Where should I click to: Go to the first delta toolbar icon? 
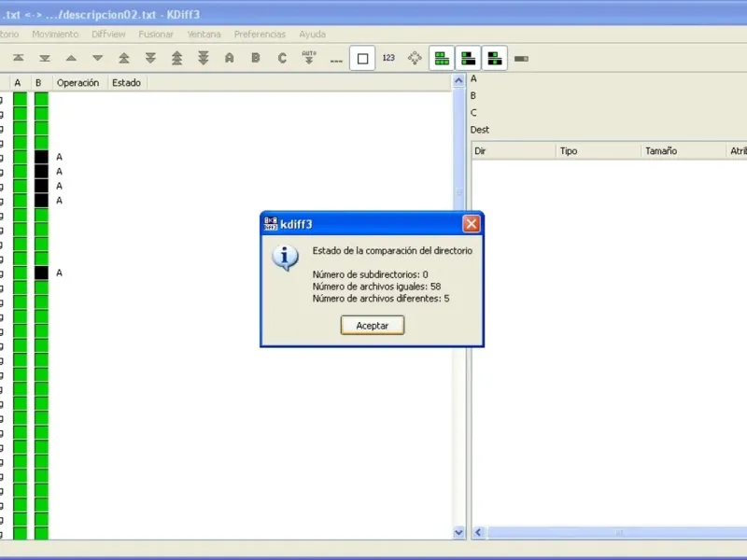click(18, 58)
